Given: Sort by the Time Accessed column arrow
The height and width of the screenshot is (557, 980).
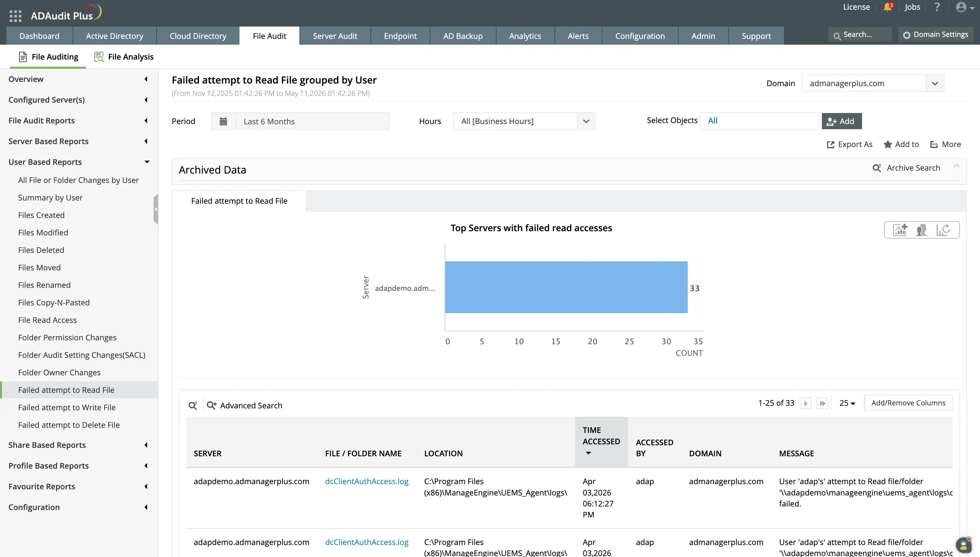Looking at the screenshot, I should [x=589, y=453].
